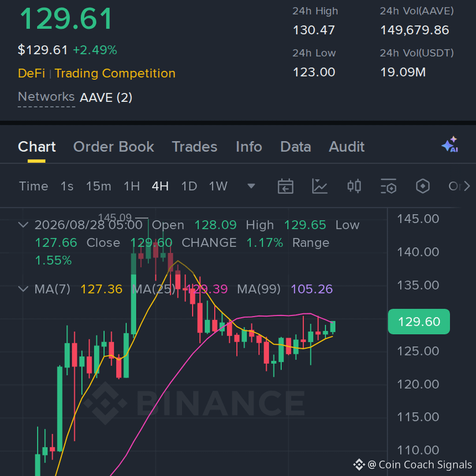Click the 145.09 high marker label
The height and width of the screenshot is (476, 476).
click(115, 217)
